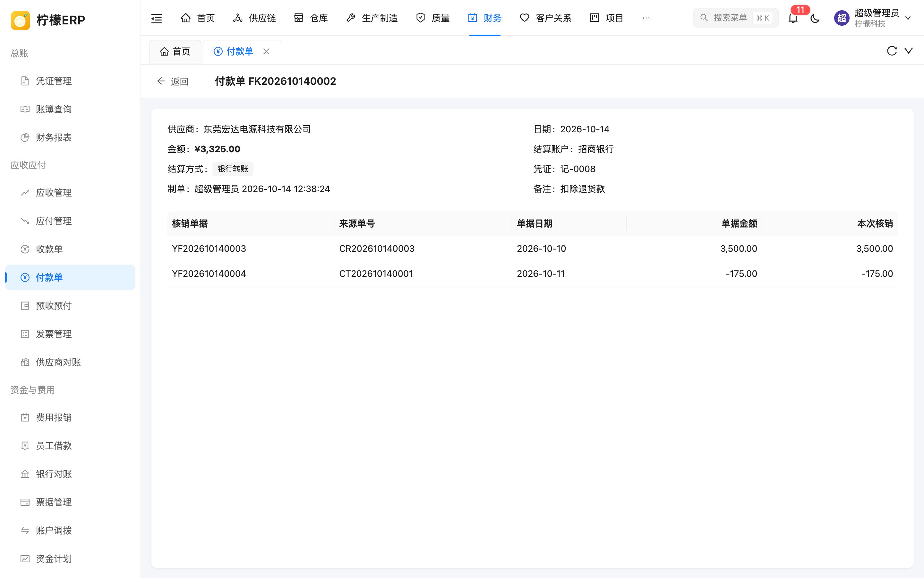The height and width of the screenshot is (578, 924).
Task: Open 供应商对账 in sidebar
Action: 70,363
